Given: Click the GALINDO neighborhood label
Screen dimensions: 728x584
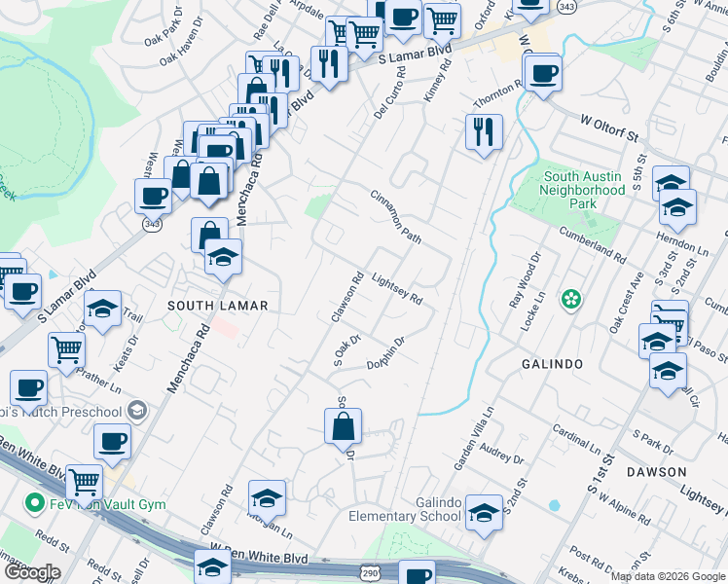Looking at the screenshot, I should tap(552, 364).
